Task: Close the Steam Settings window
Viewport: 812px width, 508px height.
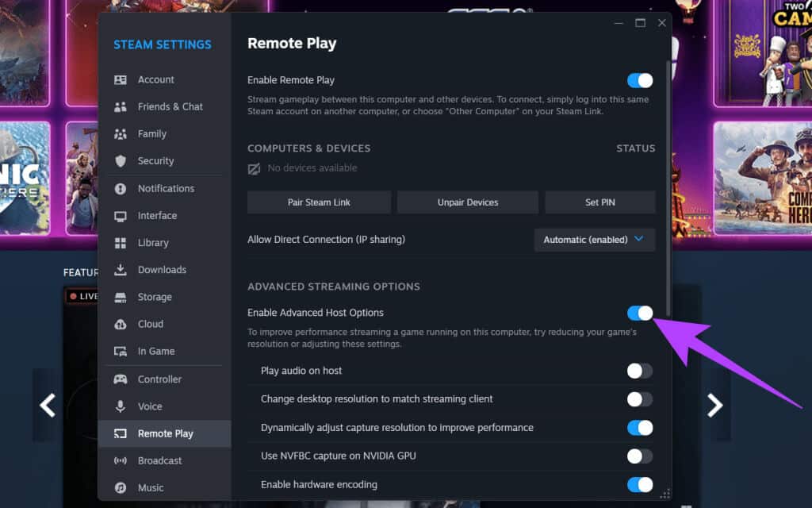Action: pos(662,23)
